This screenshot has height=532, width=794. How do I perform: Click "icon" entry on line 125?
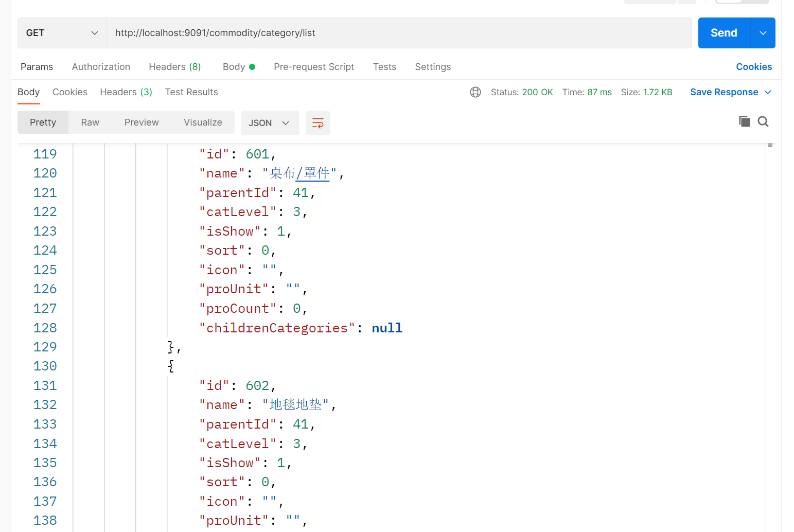coord(242,270)
